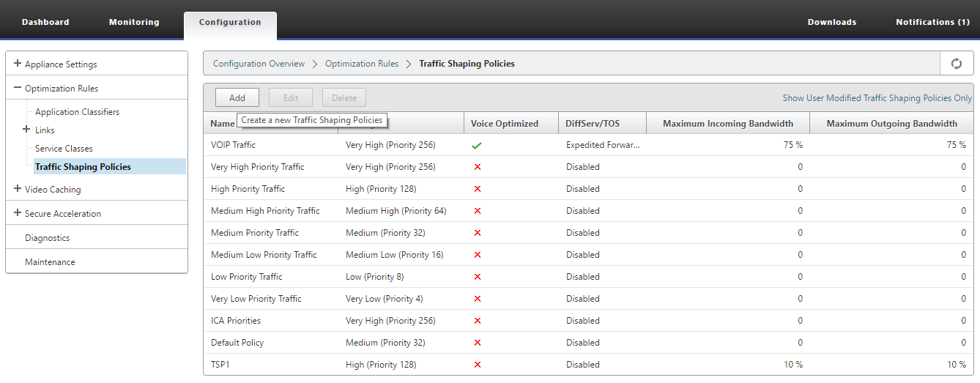Open Maintenance section
The width and height of the screenshot is (980, 383).
coord(50,261)
